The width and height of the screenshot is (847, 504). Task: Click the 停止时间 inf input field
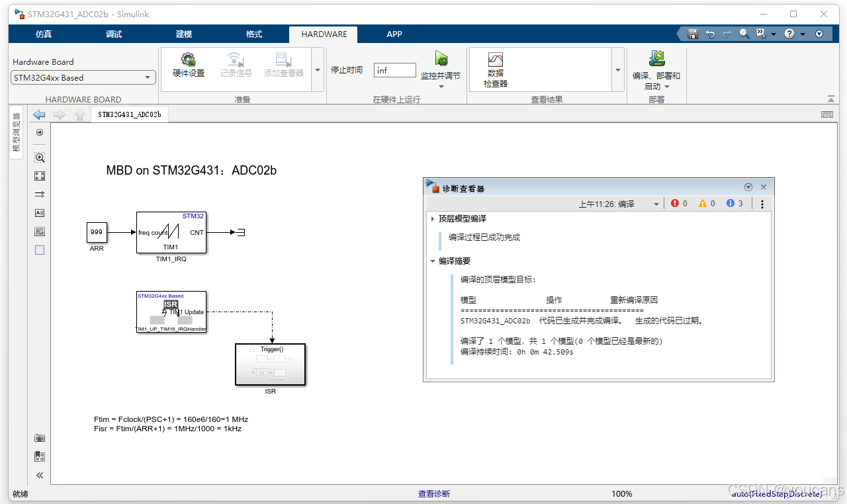[395, 70]
